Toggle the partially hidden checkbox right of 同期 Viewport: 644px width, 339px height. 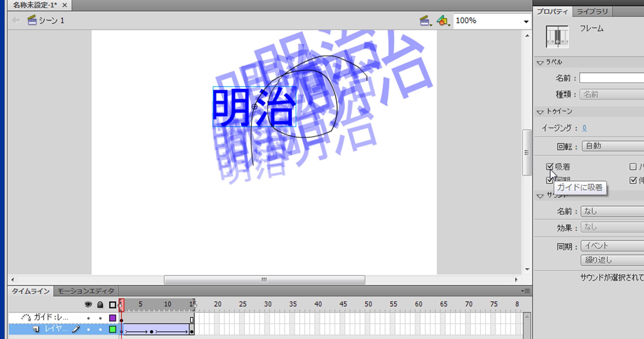(x=633, y=181)
